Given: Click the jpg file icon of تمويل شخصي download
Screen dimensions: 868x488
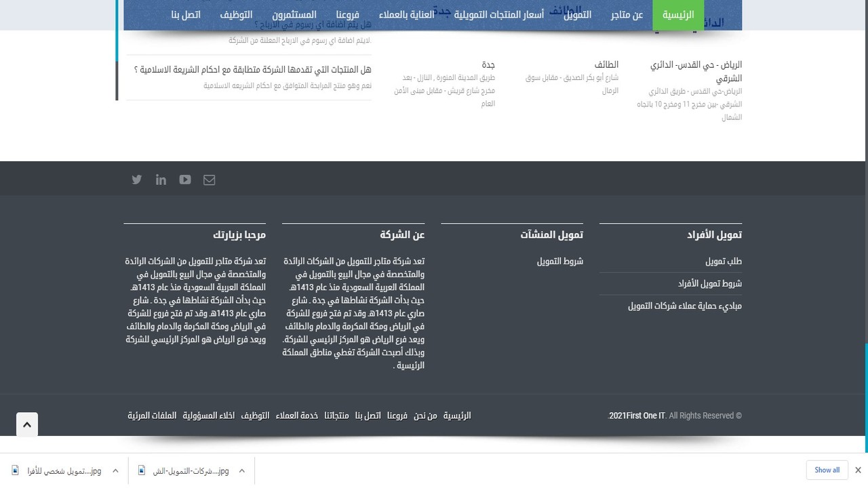Looking at the screenshot, I should pyautogui.click(x=16, y=470).
